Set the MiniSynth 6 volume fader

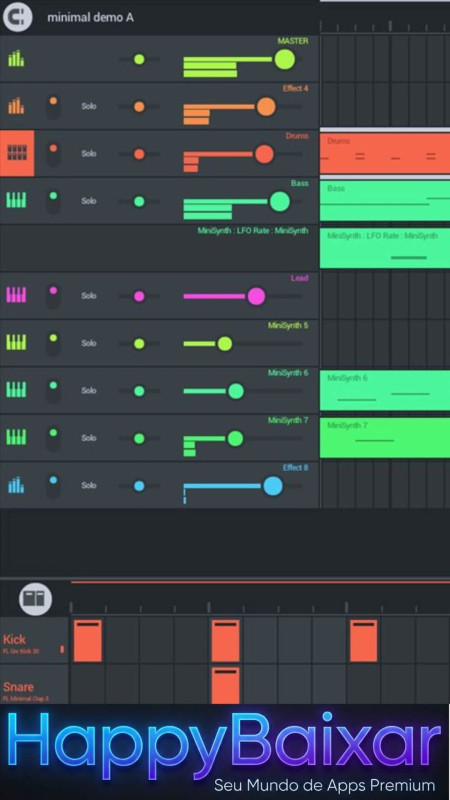click(235, 391)
